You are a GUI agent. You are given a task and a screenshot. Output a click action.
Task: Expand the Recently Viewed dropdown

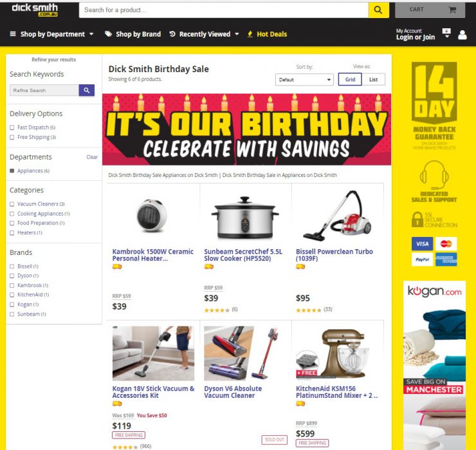coord(205,34)
